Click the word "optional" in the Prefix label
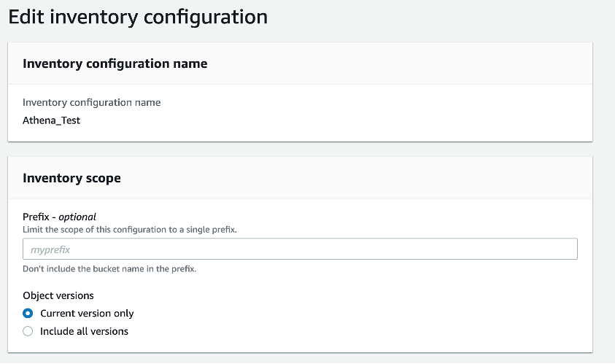The width and height of the screenshot is (615, 364). 77,217
